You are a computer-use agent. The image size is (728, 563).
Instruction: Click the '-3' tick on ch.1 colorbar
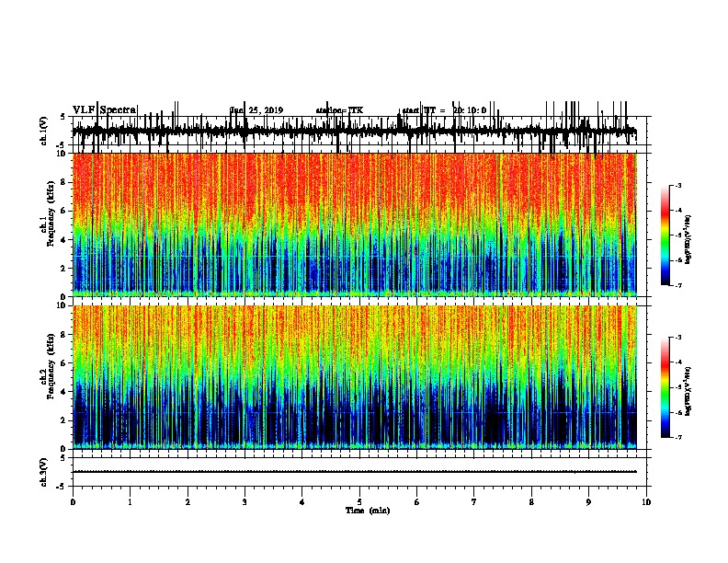coord(677,185)
